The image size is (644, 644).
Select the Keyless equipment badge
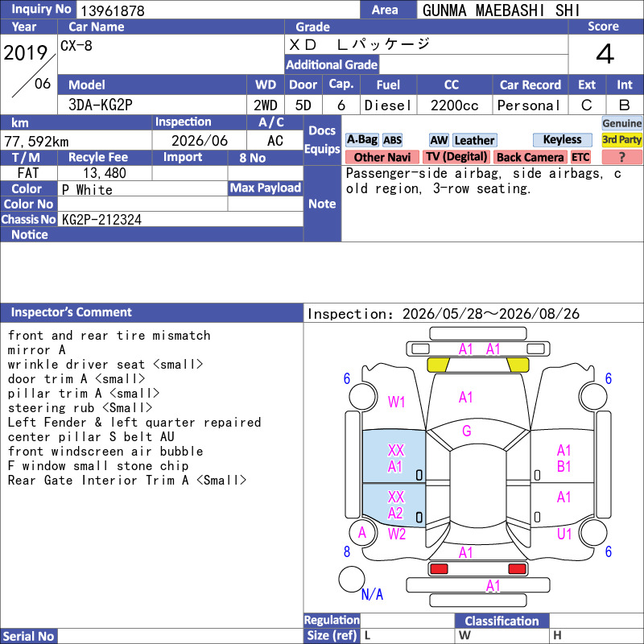click(x=562, y=140)
